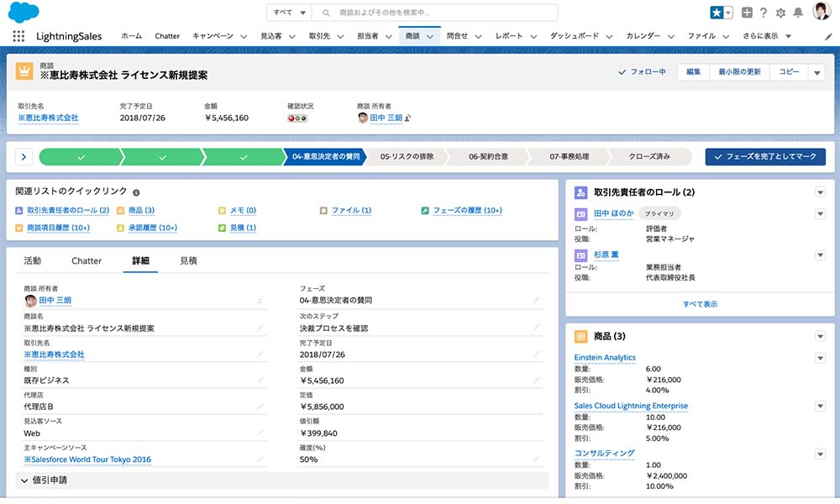Click the コピー button

789,71
